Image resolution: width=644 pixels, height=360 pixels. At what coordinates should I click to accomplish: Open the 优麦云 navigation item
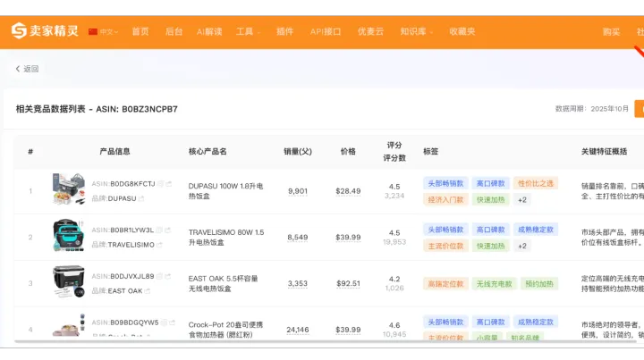pos(370,31)
